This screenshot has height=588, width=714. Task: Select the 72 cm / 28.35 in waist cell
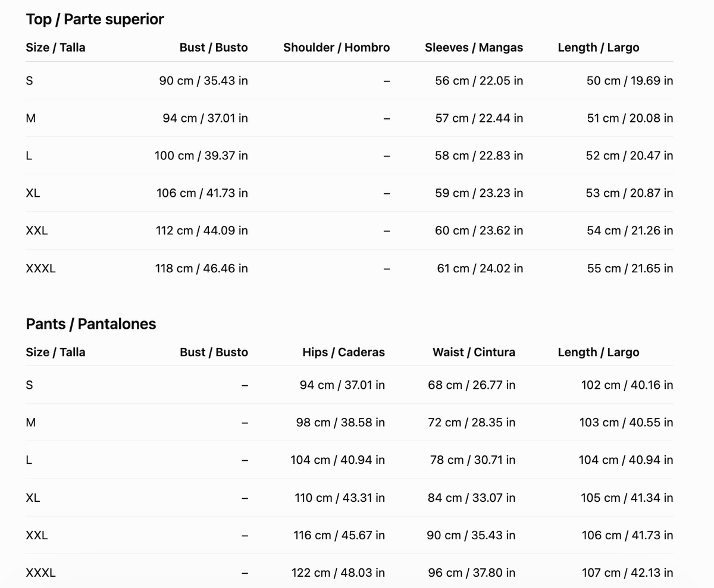pyautogui.click(x=472, y=422)
